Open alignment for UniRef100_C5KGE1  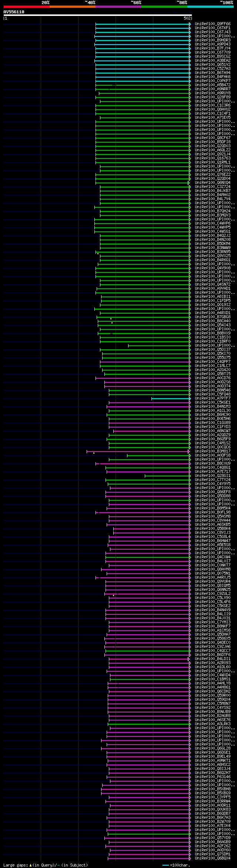[x=213, y=403]
